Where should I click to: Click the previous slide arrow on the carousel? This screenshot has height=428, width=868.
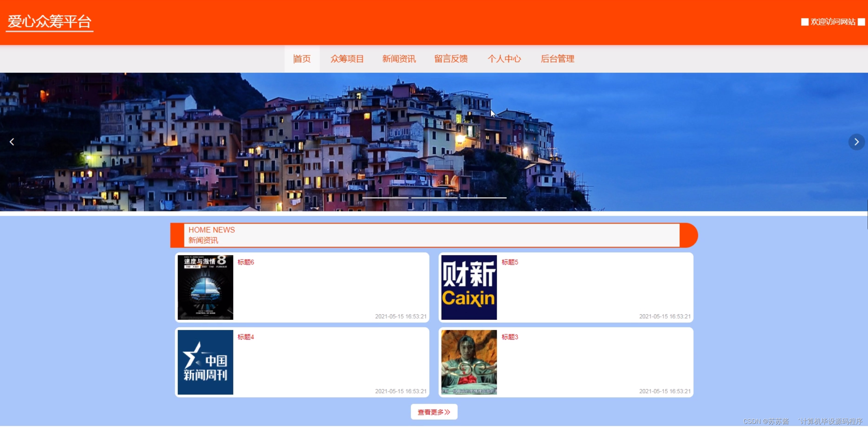click(x=12, y=142)
